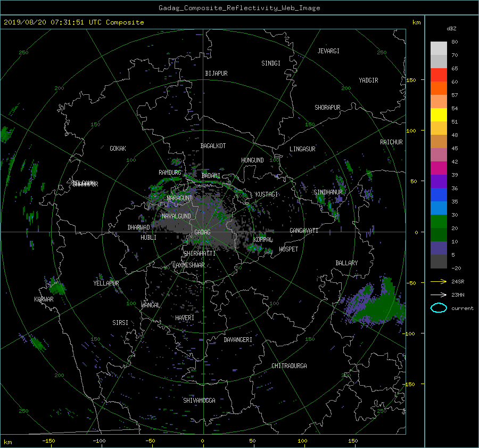
Task: Click the light gray 80 dBZ legend swatch
Action: coord(439,48)
